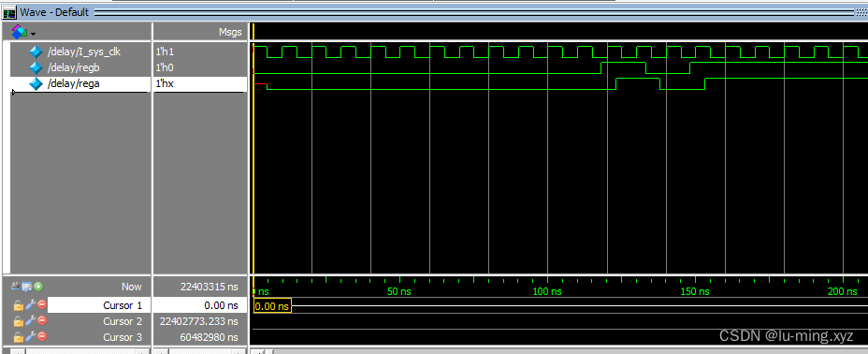The height and width of the screenshot is (354, 868).
Task: Toggle lock on Cursor 2
Action: coord(19,321)
